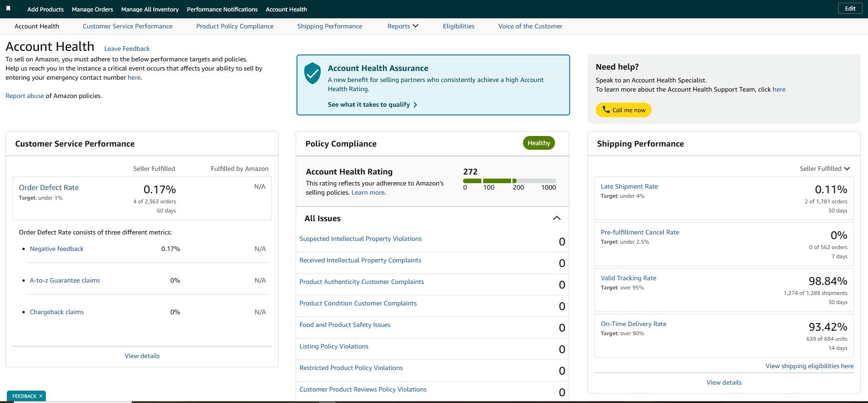Screen dimensions: 868x403
Task: Open the Order Defect Rate link
Action: coord(49,187)
